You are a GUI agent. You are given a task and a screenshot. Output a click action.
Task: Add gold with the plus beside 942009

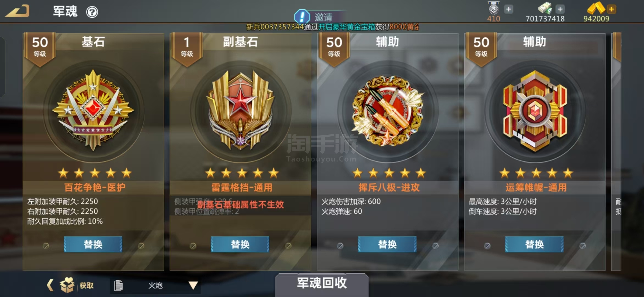612,9
